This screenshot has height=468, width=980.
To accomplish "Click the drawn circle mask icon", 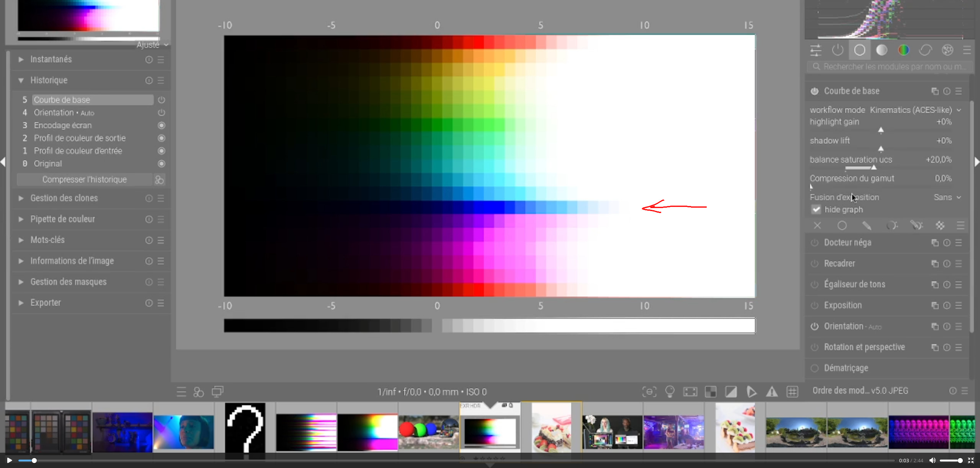I will (x=842, y=226).
